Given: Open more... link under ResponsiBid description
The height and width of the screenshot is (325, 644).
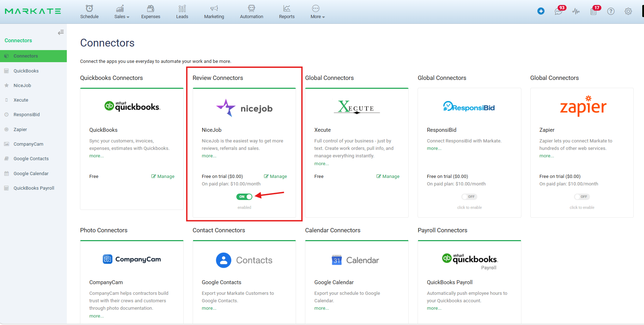Looking at the screenshot, I should pos(434,148).
